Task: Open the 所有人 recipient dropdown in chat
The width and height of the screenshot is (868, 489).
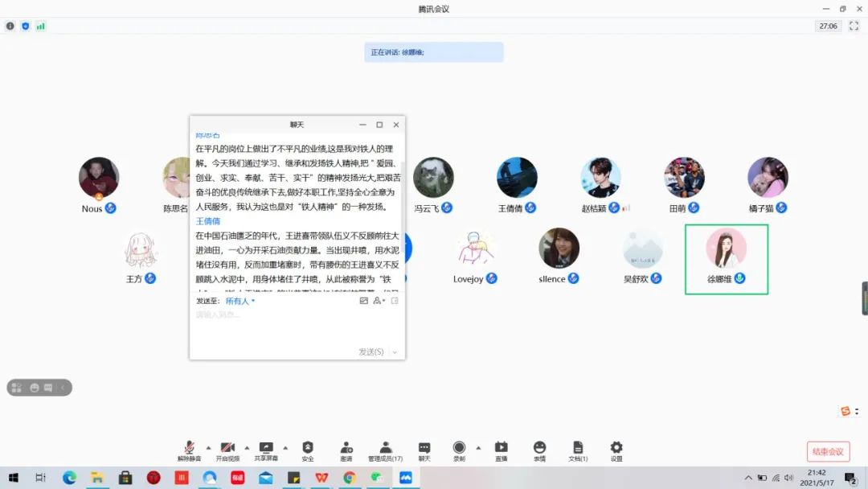Action: point(240,301)
